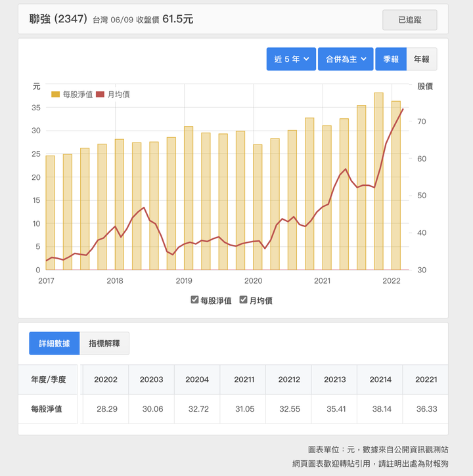The image size is (473, 476).
Task: Click the last bar at 2022
Action: tap(396, 186)
